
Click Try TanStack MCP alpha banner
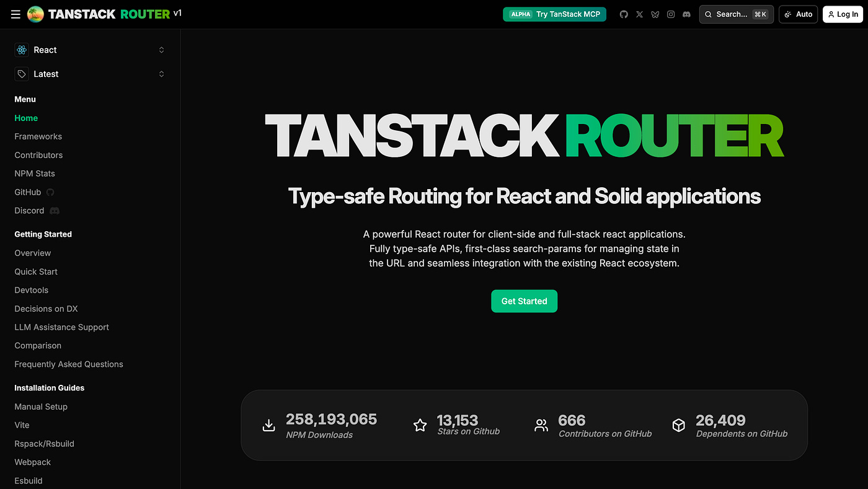click(555, 14)
